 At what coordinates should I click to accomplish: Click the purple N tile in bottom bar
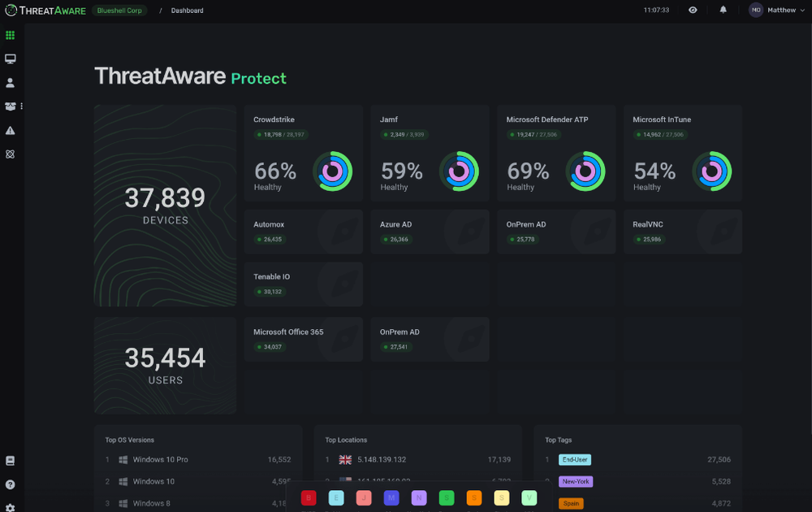(x=419, y=498)
